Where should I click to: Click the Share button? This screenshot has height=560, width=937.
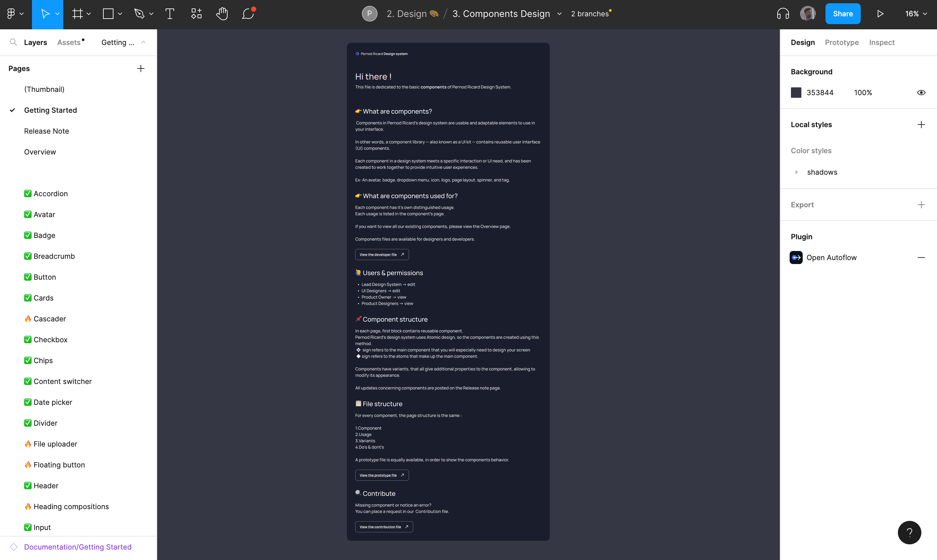(842, 14)
